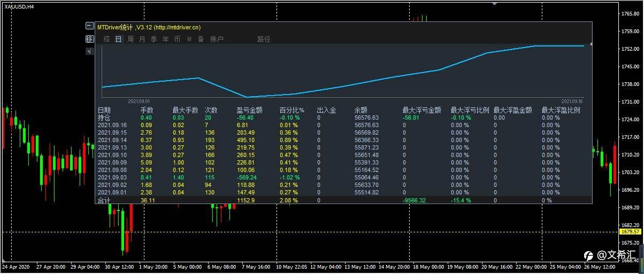Click the 1679.57 current price marker
This screenshot has height=274, width=644.
(630, 232)
